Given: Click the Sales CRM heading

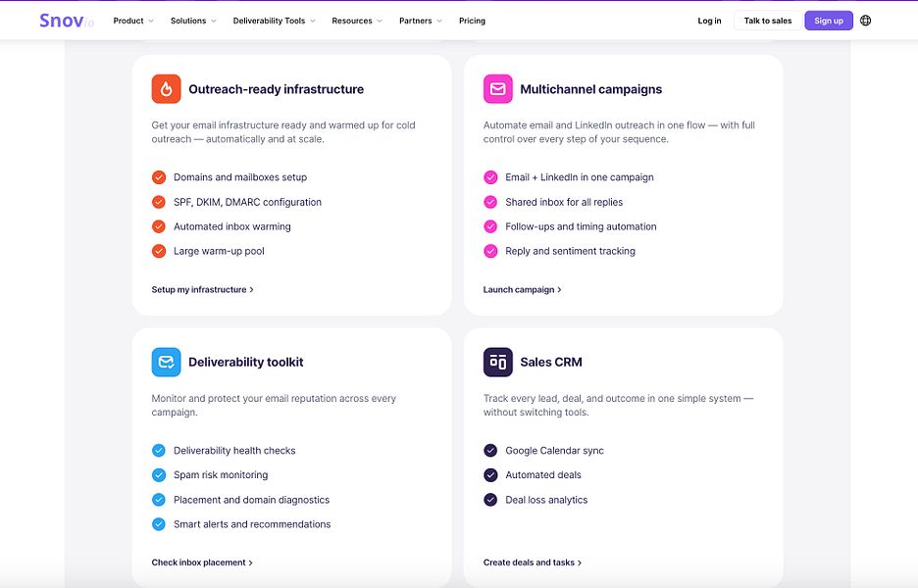Looking at the screenshot, I should 551,363.
